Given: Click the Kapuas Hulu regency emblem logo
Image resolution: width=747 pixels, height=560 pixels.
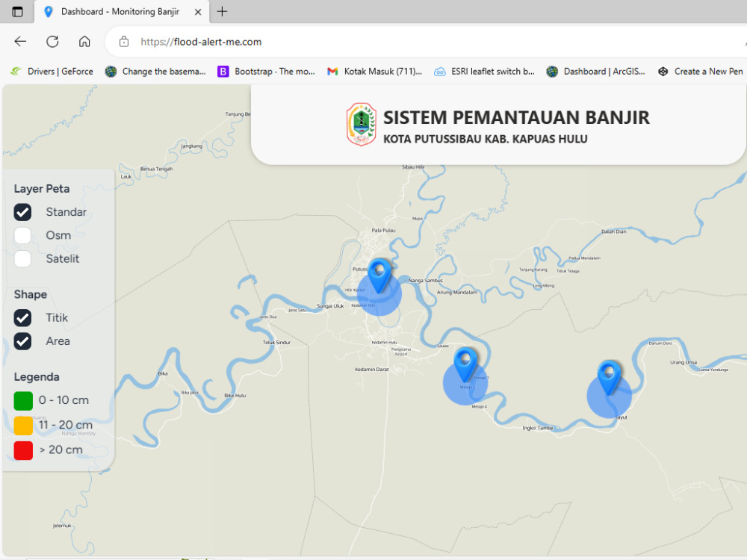Looking at the screenshot, I should pyautogui.click(x=361, y=124).
